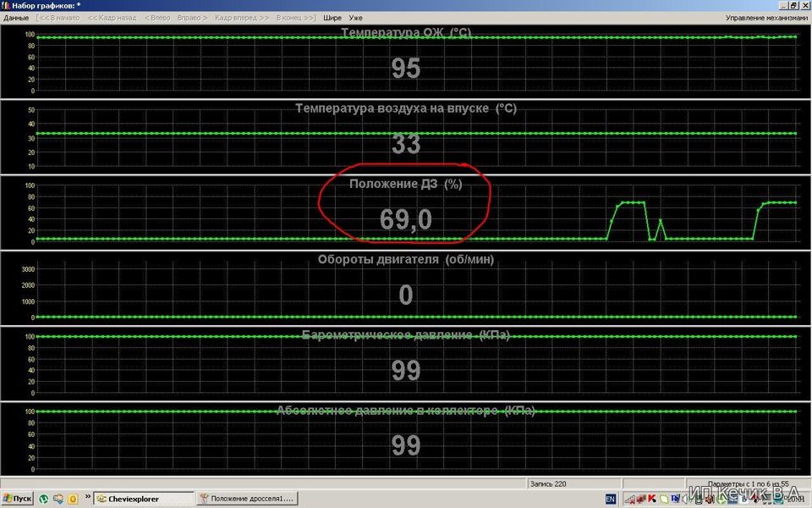The height and width of the screenshot is (508, 812).
Task: Click the В конец menu item
Action: (296, 18)
